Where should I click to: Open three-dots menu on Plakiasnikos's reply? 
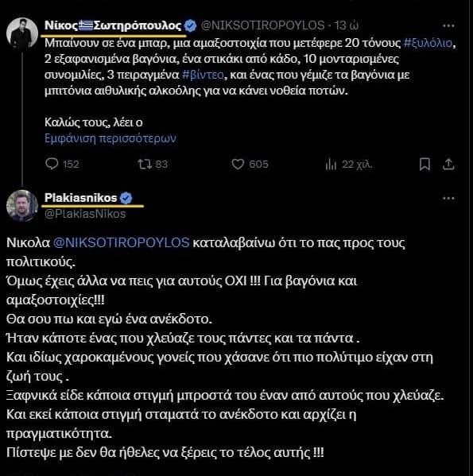point(448,199)
